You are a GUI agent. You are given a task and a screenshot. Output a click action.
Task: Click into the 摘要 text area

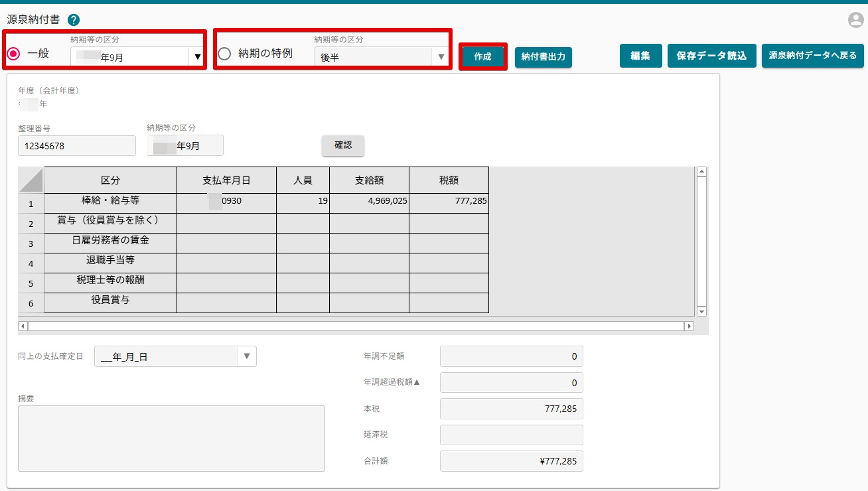click(x=171, y=439)
